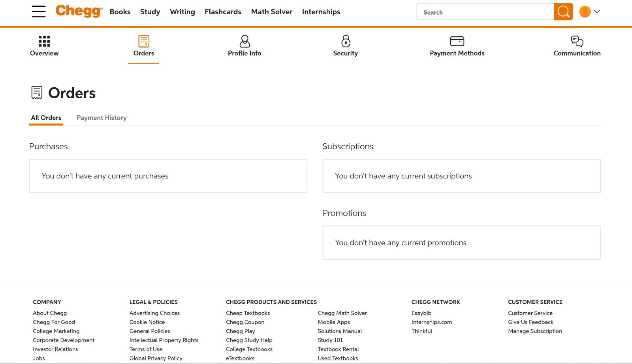
Task: Open the Writing menu
Action: click(x=182, y=12)
